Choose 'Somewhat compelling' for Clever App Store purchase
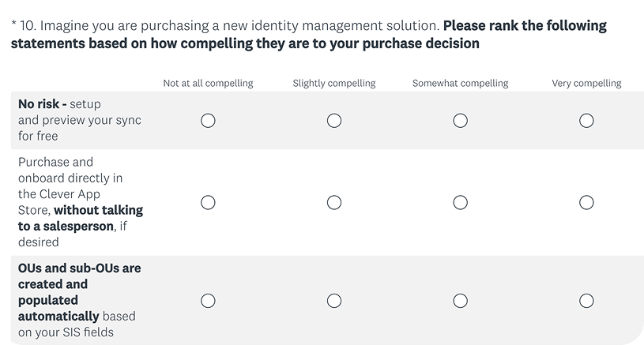 pyautogui.click(x=460, y=202)
